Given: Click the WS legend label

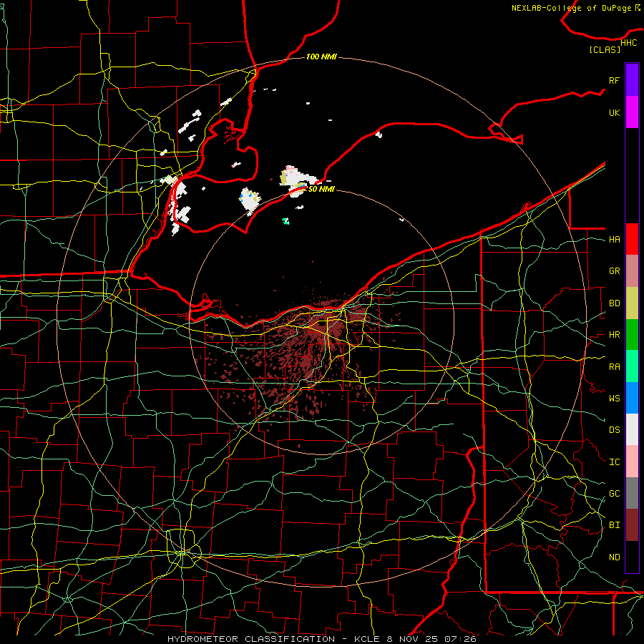Looking at the screenshot, I should [x=615, y=399].
